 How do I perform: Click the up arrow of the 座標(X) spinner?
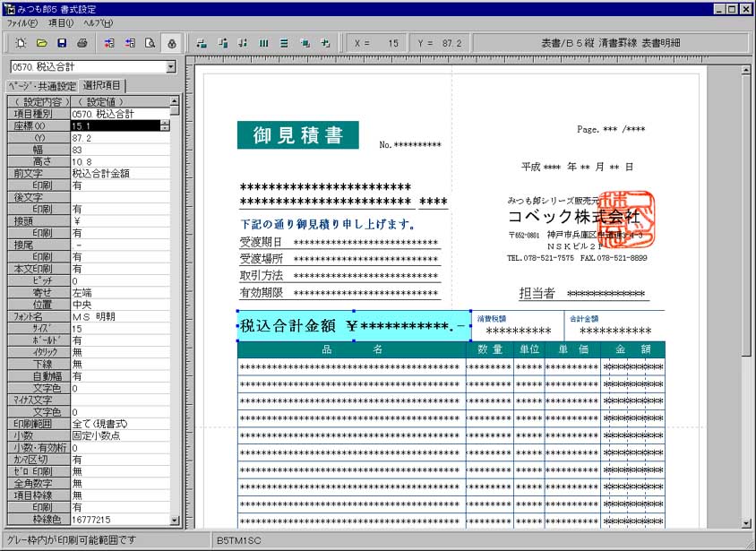[164, 124]
